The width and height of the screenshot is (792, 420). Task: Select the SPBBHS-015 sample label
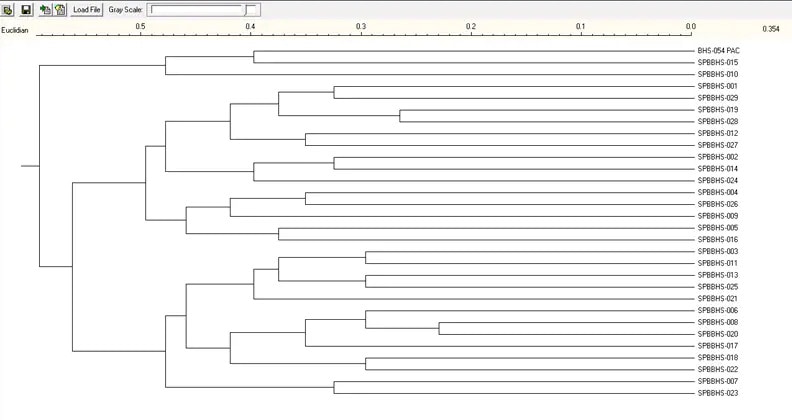(x=717, y=63)
